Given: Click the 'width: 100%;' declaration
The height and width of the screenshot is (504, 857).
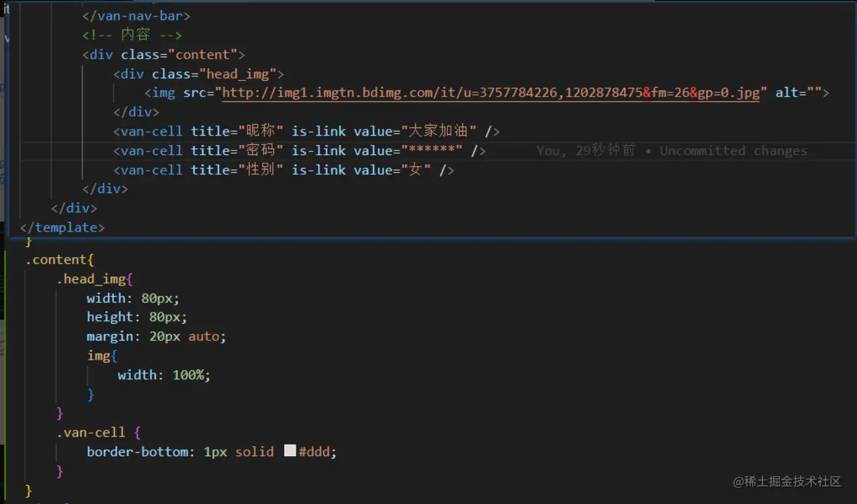Looking at the screenshot, I should (164, 375).
